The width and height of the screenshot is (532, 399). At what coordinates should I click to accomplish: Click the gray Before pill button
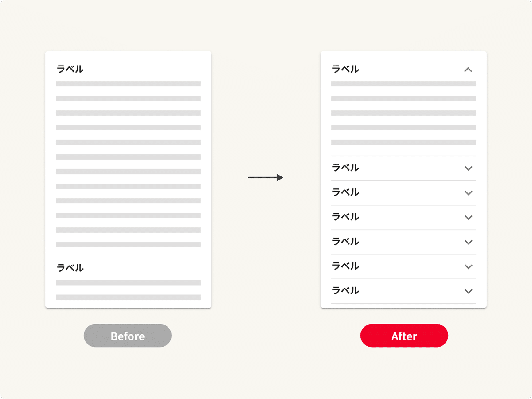128,336
